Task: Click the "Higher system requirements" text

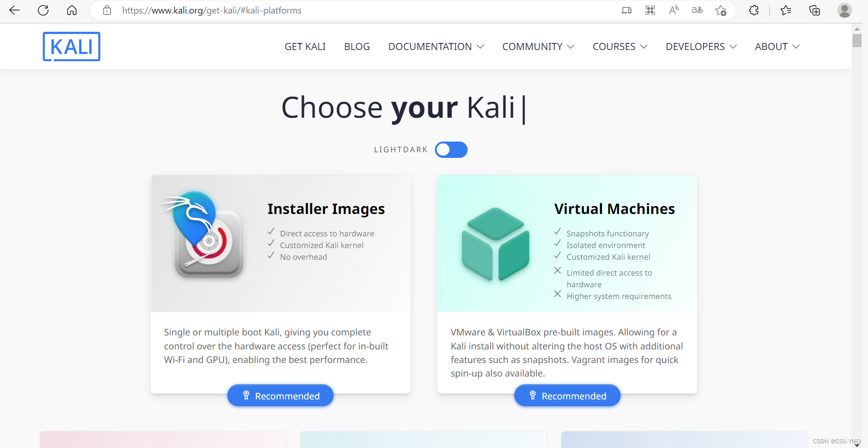Action: pos(619,296)
